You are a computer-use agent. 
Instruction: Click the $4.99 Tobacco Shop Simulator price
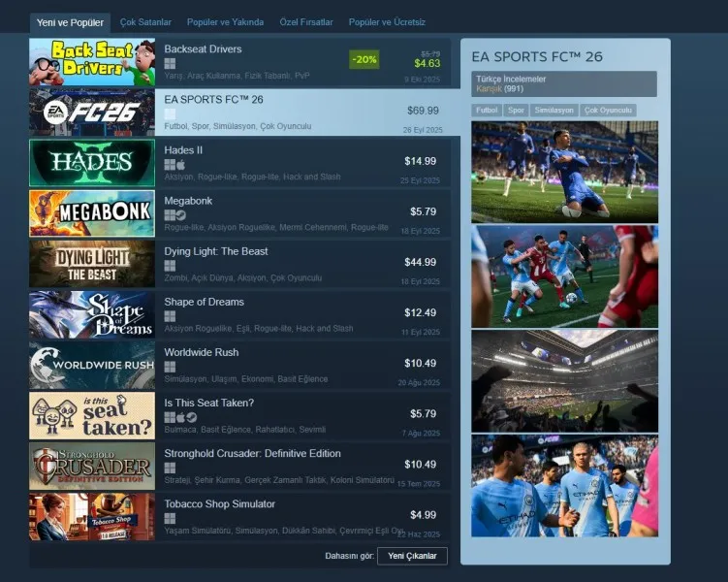(423, 515)
